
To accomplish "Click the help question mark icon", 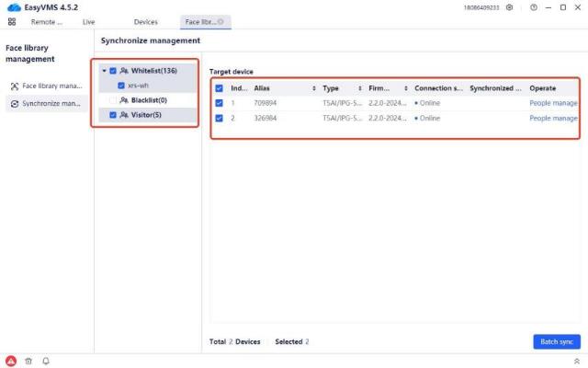I will point(534,7).
